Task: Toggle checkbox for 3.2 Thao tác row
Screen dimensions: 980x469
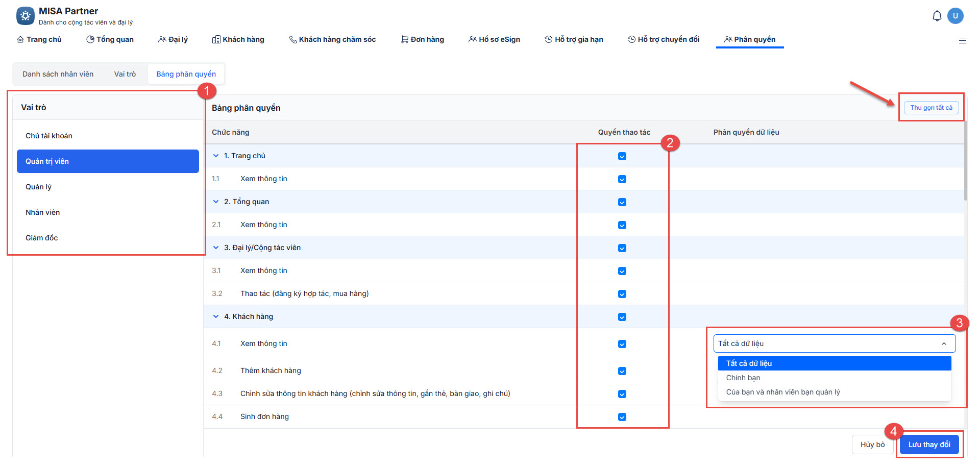Action: tap(622, 294)
